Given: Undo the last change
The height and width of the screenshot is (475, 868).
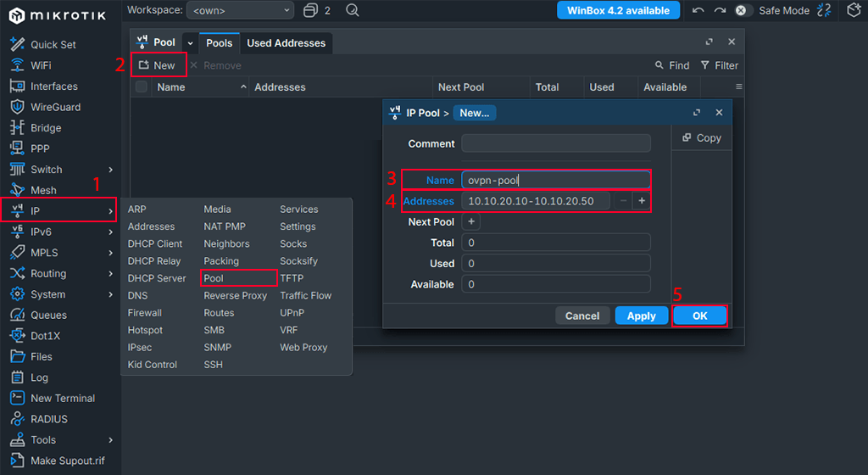Looking at the screenshot, I should 698,10.
